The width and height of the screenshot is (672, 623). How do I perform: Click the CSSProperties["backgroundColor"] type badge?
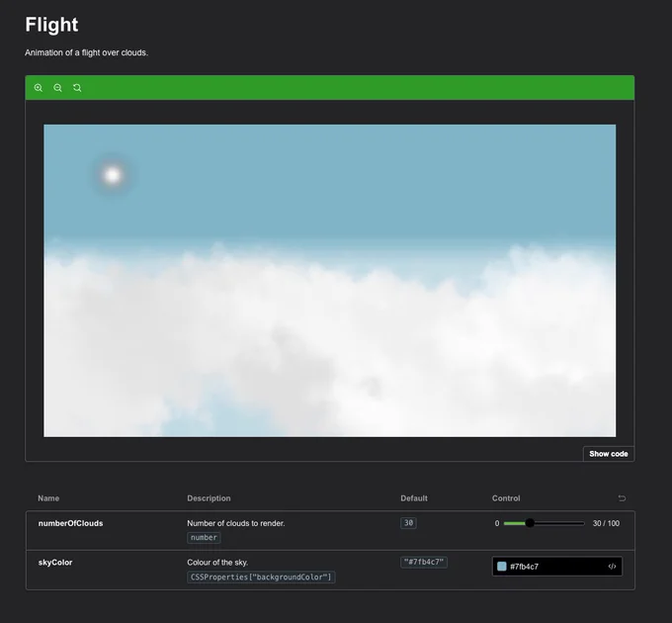261,578
